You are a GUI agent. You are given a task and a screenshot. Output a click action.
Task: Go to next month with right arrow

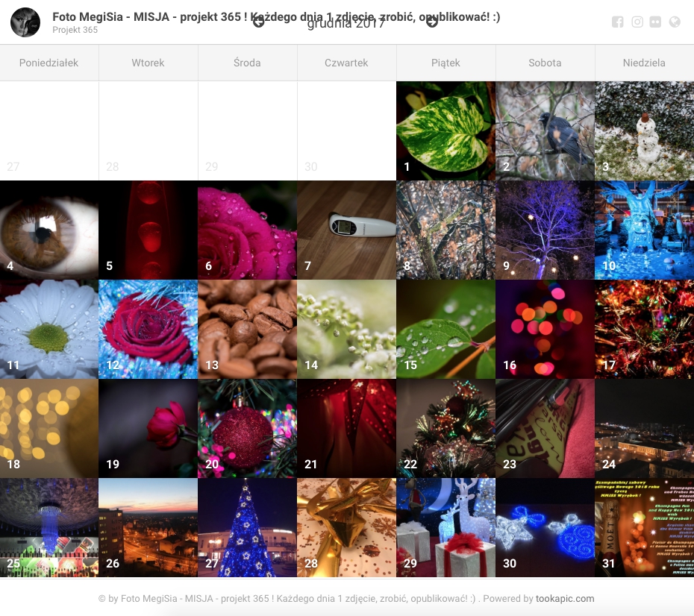click(x=432, y=22)
